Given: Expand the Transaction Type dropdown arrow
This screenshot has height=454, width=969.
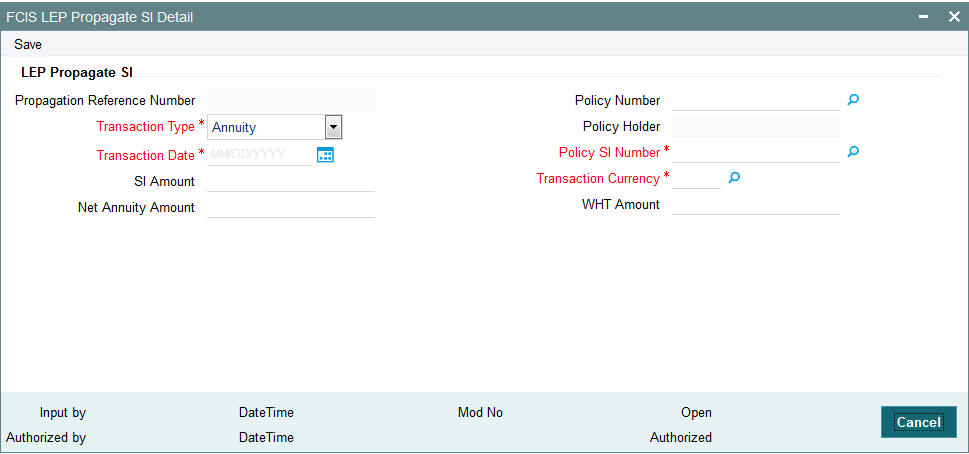Looking at the screenshot, I should pyautogui.click(x=334, y=128).
